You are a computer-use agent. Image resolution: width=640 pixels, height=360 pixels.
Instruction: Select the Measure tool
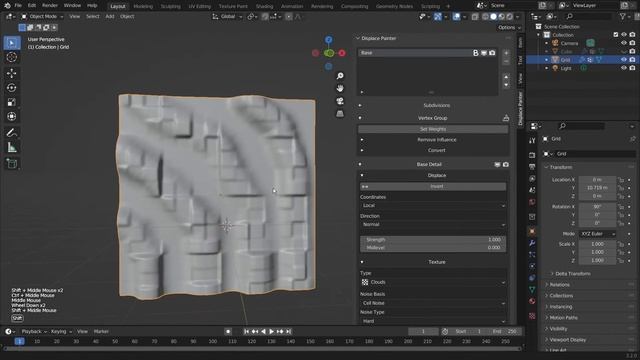point(11,147)
